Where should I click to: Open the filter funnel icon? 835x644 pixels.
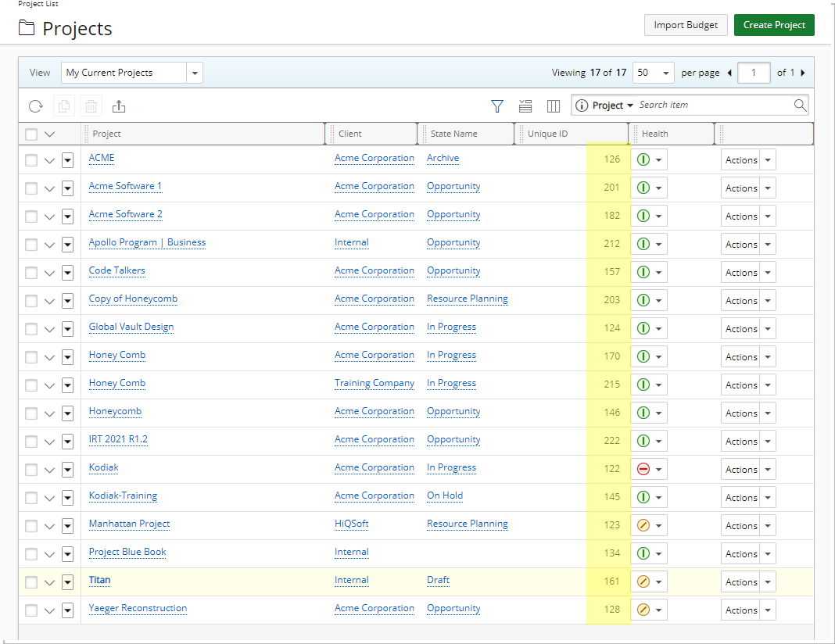[496, 106]
